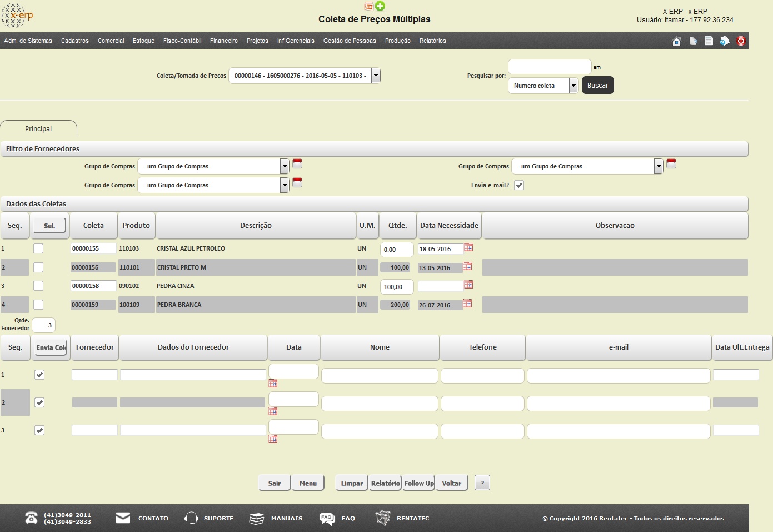Open date picker for PEDRA BRANCA row
The image size is (773, 532).
tap(467, 304)
